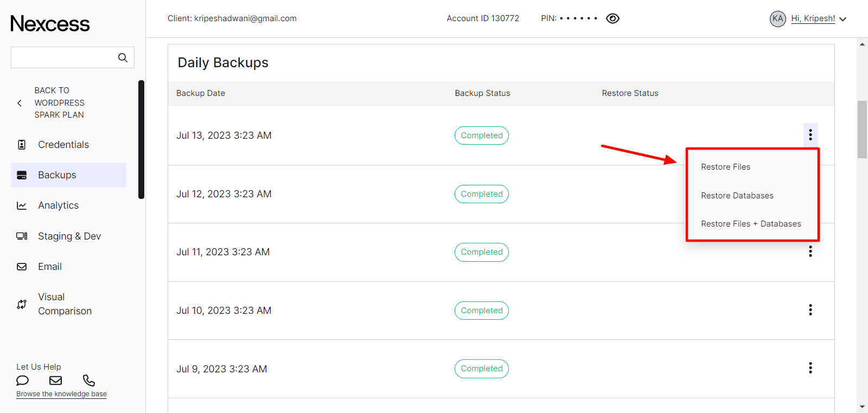868x413 pixels.
Task: Select Restore Files from the menu
Action: 725,167
